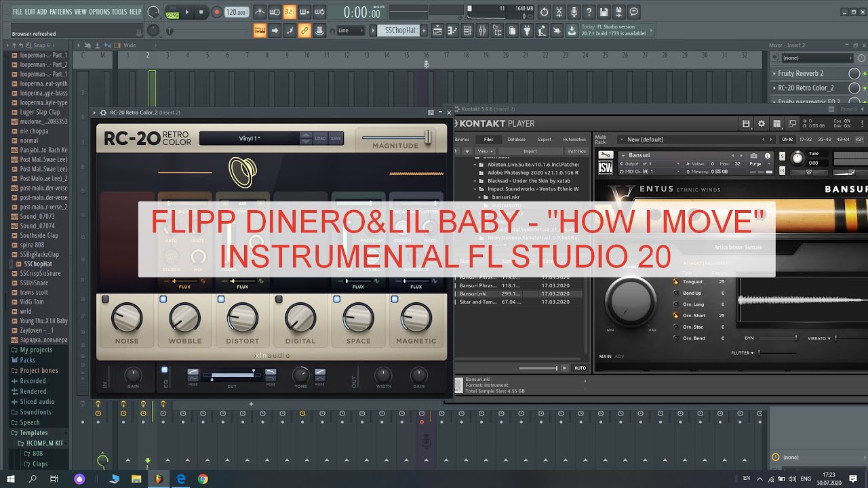The width and height of the screenshot is (868, 488).
Task: Open the mixer view icon
Action: [482, 30]
